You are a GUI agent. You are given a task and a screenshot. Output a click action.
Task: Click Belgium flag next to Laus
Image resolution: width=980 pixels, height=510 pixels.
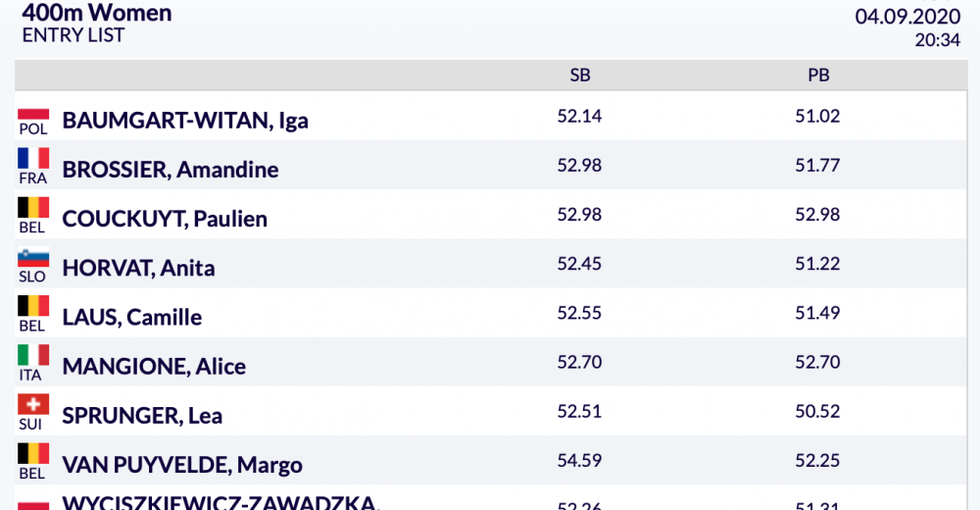pyautogui.click(x=33, y=306)
